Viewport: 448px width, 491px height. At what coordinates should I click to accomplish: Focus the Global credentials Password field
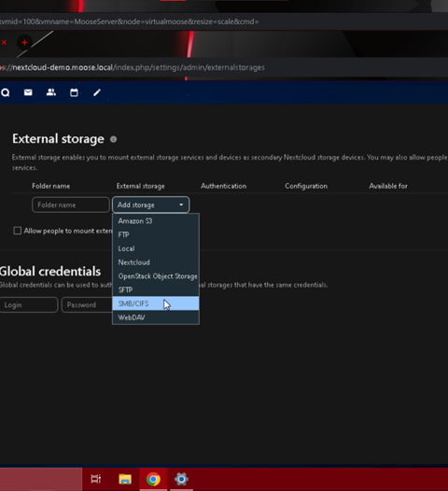point(87,304)
